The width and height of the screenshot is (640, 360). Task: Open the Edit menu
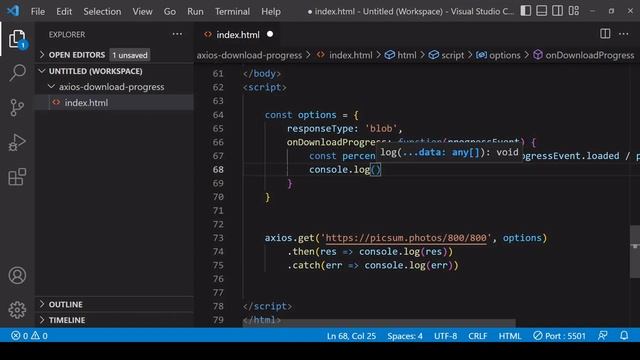tap(64, 11)
